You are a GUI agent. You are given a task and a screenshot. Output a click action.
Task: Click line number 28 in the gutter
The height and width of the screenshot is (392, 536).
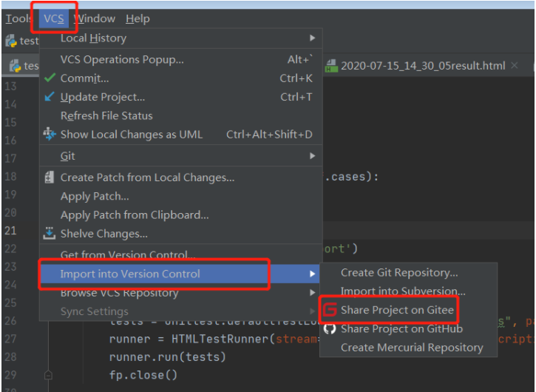pyautogui.click(x=10, y=356)
